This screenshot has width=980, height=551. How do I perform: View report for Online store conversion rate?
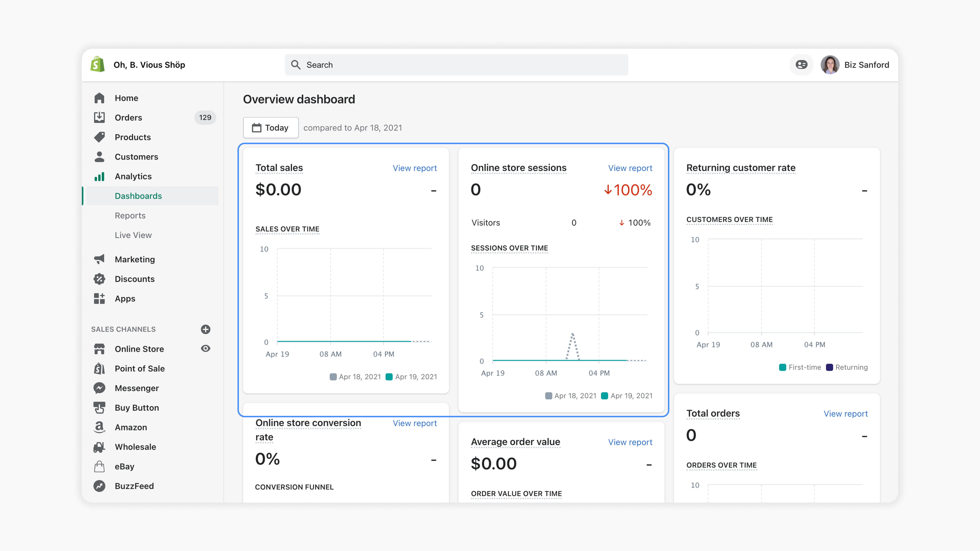tap(415, 423)
